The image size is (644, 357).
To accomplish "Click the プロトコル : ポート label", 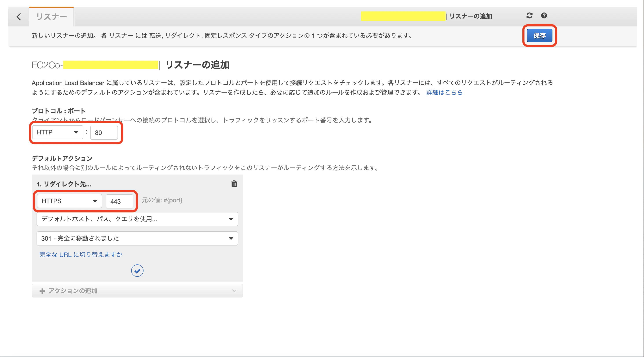I will pos(59,111).
